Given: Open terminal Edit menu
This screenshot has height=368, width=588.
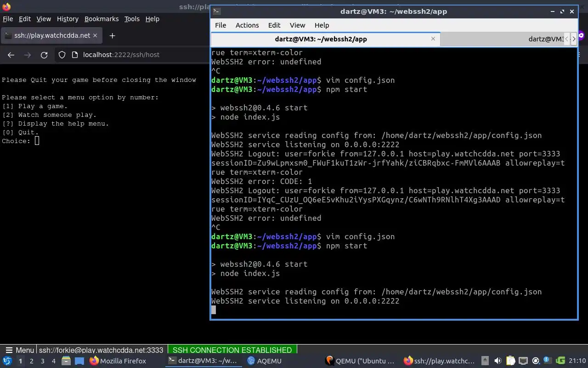Looking at the screenshot, I should click(274, 25).
